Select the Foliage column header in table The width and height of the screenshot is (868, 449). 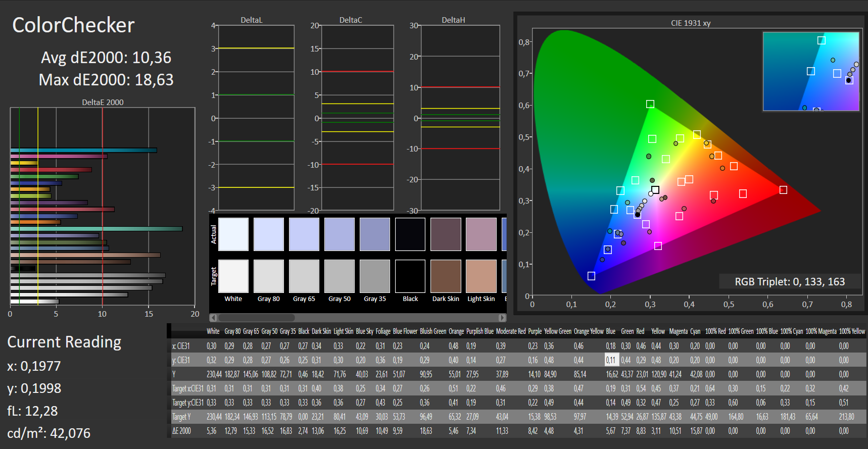(383, 331)
